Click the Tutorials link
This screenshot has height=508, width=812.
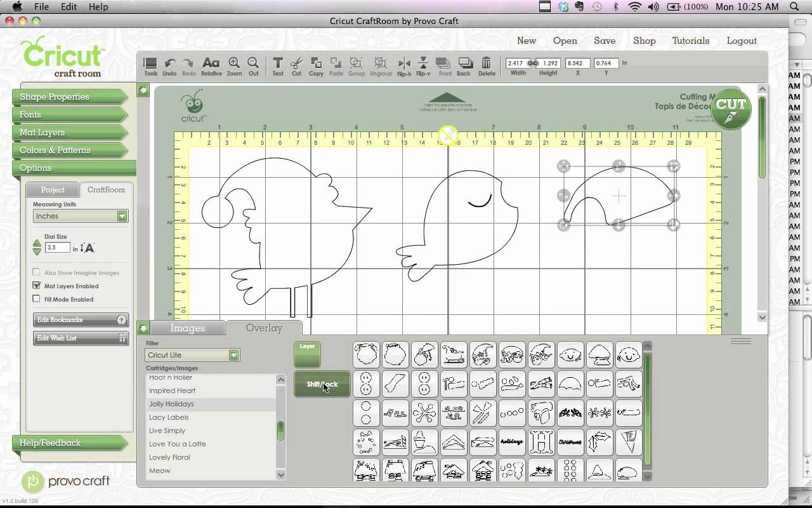(691, 41)
